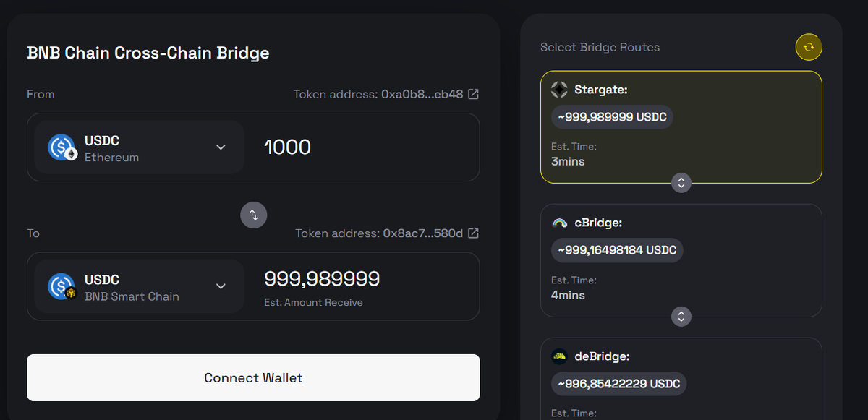Open the From token address external link icon
Image resolution: width=868 pixels, height=420 pixels.
pos(473,94)
